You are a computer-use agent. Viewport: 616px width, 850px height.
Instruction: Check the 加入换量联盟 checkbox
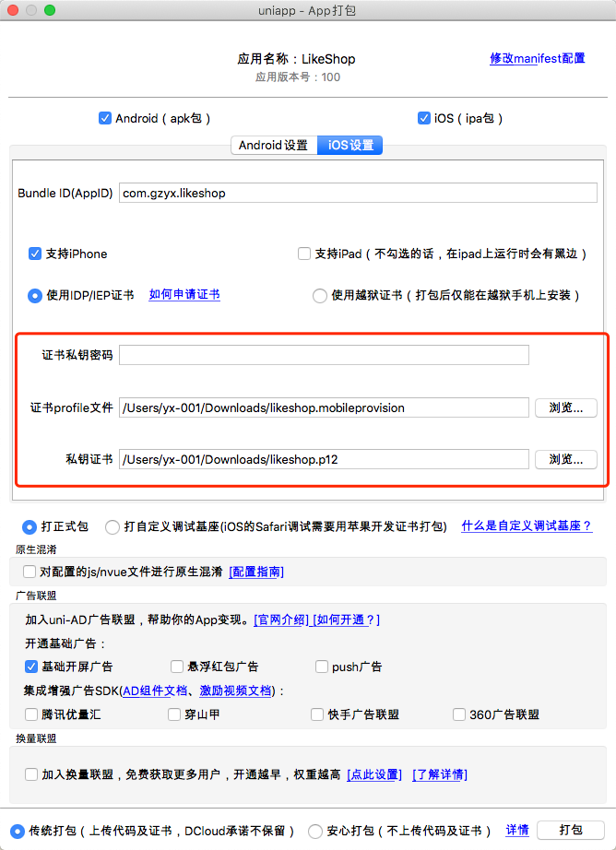coord(31,774)
